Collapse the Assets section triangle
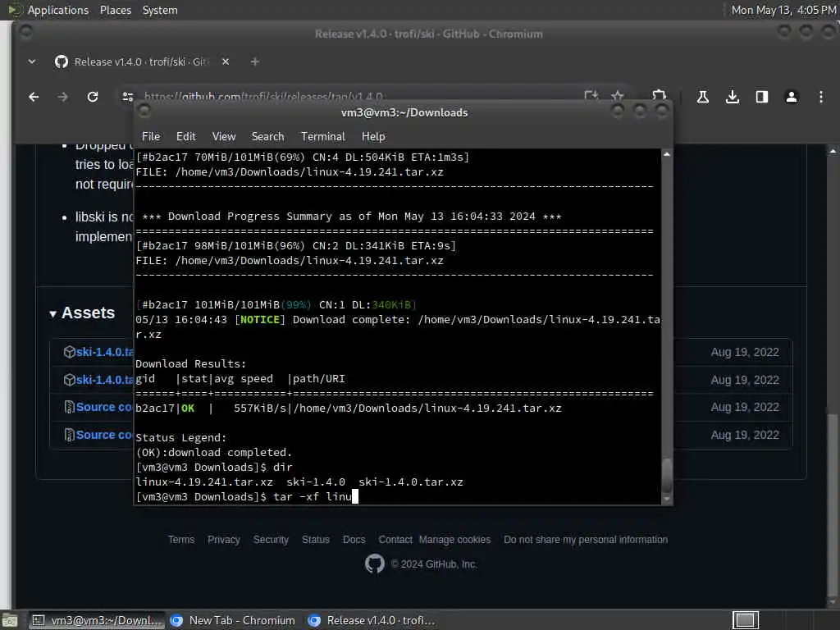This screenshot has height=630, width=840. point(53,314)
